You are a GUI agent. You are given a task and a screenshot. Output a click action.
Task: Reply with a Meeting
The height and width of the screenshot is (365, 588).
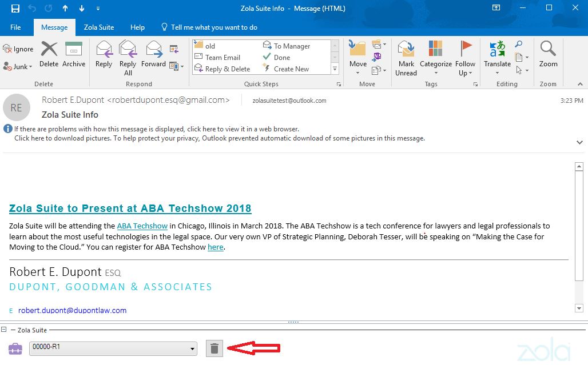[x=174, y=49]
